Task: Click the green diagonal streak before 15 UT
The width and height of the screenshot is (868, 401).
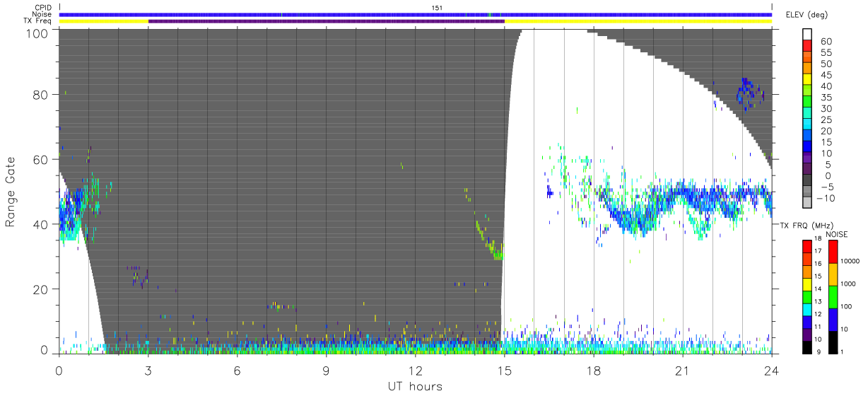Action: pos(488,238)
